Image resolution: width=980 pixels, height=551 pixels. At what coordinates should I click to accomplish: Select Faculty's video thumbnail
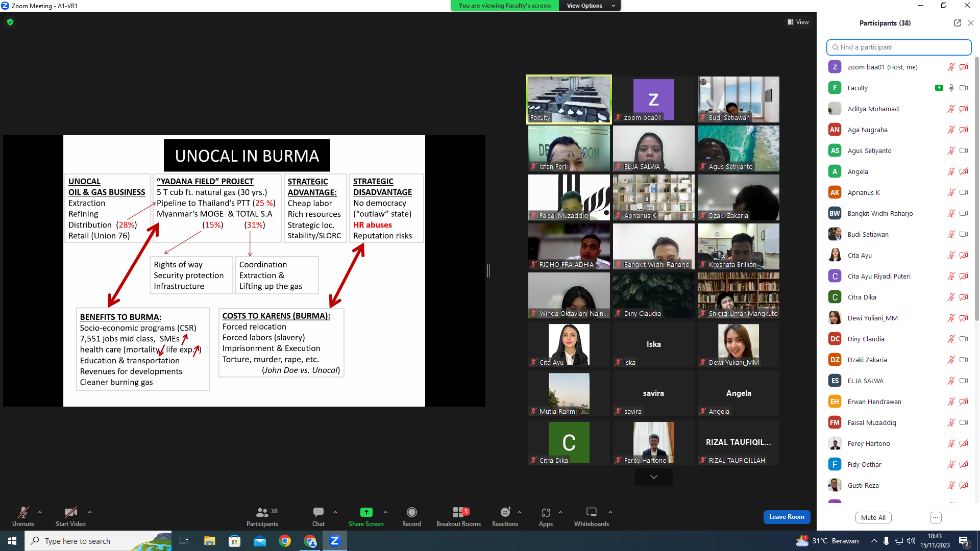click(x=569, y=99)
